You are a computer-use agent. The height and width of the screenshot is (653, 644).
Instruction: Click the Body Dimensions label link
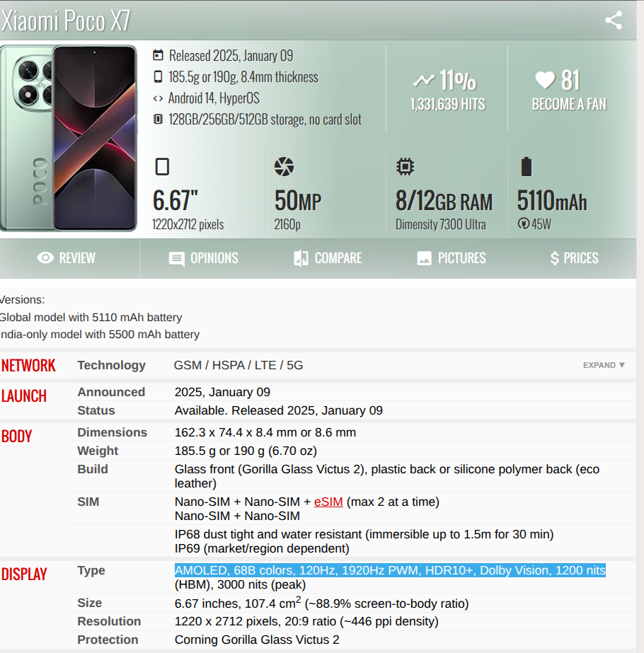[113, 432]
